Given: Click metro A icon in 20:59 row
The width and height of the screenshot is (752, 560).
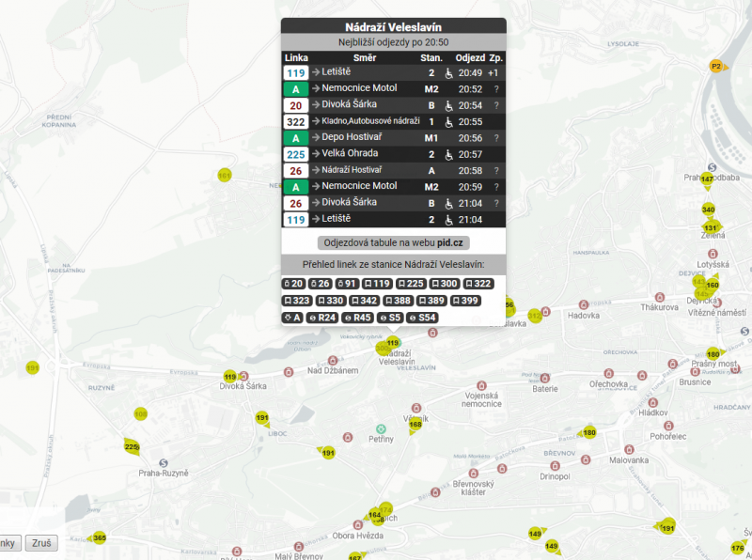Looking at the screenshot, I should (x=296, y=187).
